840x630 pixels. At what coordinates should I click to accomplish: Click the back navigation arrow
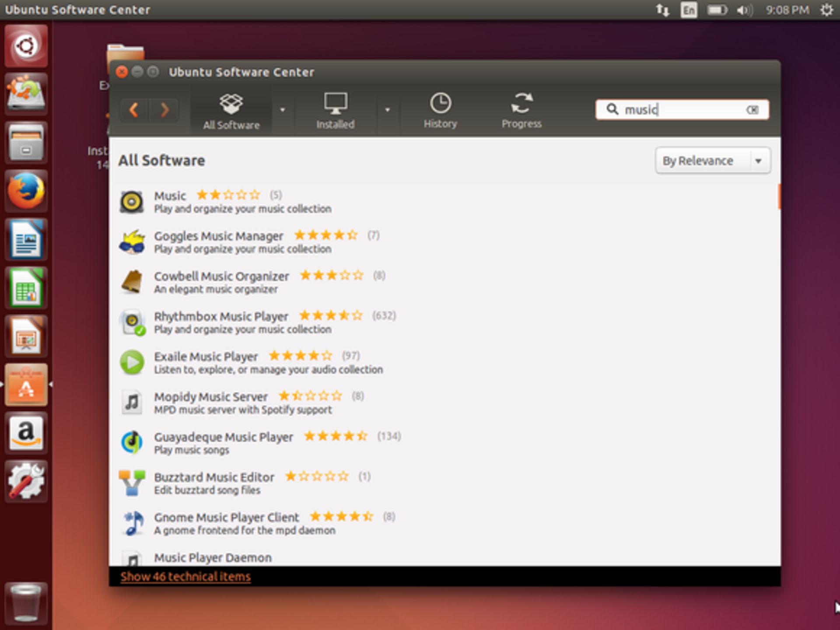(x=134, y=109)
